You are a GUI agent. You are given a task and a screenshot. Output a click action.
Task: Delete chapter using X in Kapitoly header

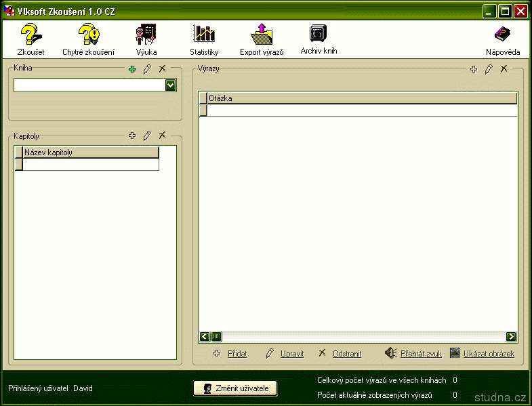click(x=162, y=136)
